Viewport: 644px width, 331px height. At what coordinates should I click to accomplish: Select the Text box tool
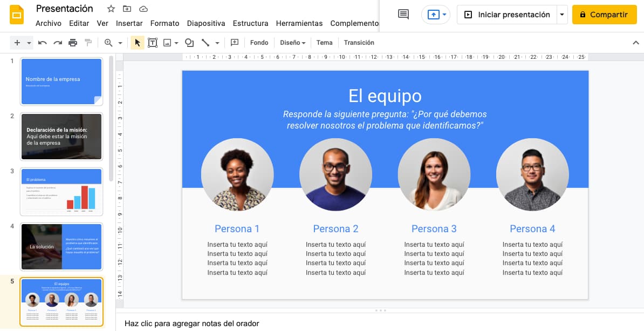(152, 42)
